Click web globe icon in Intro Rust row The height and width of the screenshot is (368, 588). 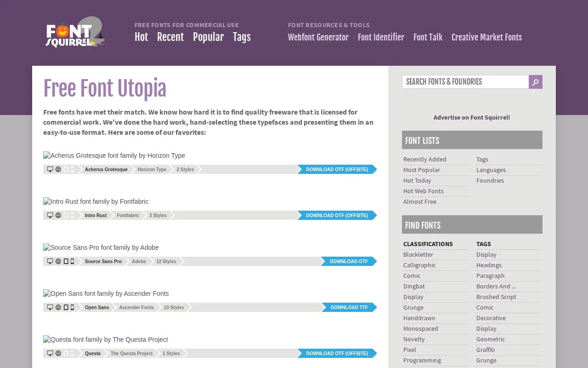point(58,215)
